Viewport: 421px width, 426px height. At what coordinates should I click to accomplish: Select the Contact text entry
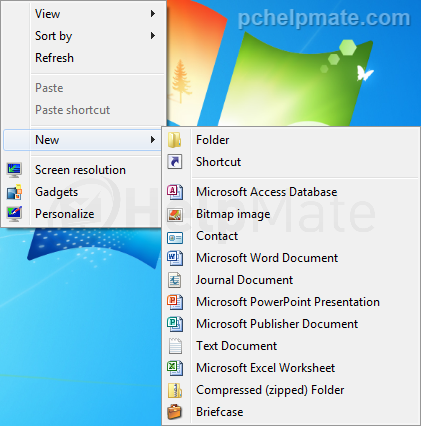[x=217, y=236]
